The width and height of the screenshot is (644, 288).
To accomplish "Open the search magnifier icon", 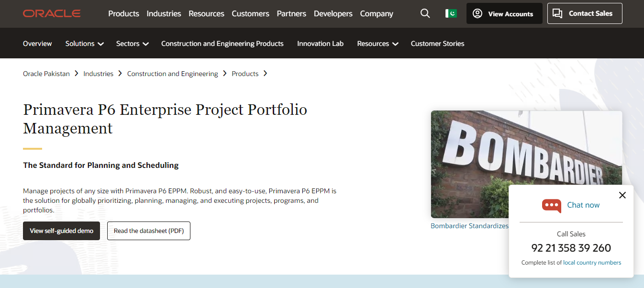I will coord(425,13).
